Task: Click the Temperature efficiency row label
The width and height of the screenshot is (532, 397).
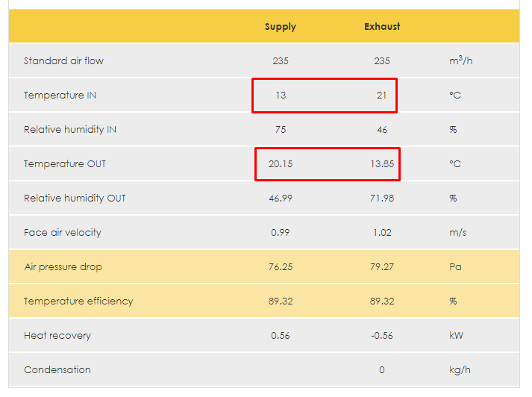Action: coord(78,301)
